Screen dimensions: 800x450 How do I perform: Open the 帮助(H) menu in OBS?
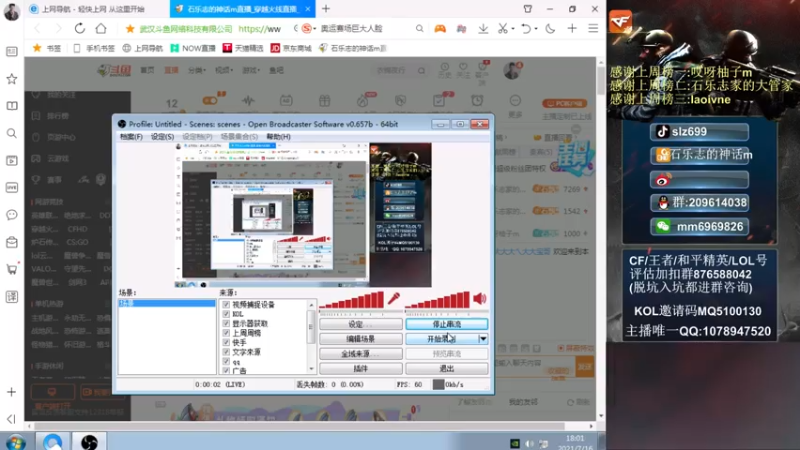278,137
